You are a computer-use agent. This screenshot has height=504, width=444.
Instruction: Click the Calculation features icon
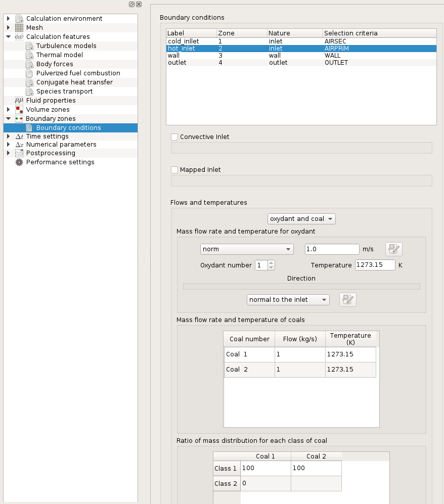pos(19,36)
